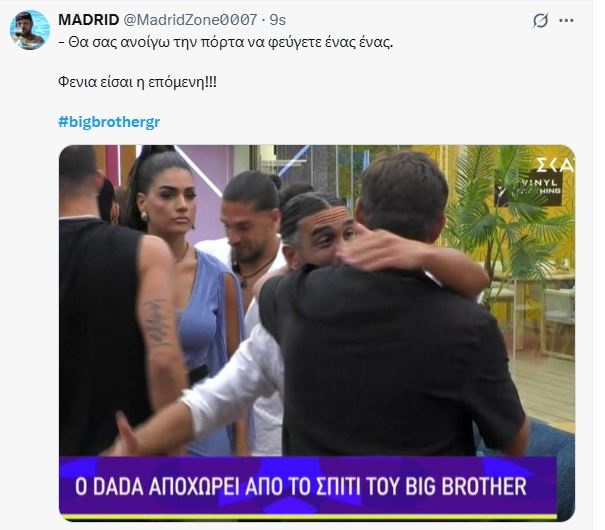Open the #bigbrothergr hashtag link
Image resolution: width=605 pixels, height=530 pixels.
coord(109,122)
